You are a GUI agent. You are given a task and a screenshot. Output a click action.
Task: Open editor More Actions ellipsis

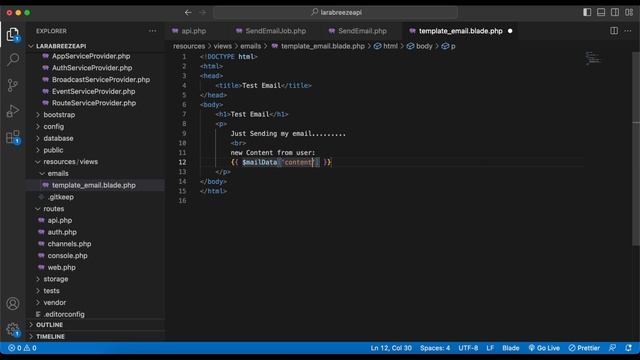pos(628,31)
